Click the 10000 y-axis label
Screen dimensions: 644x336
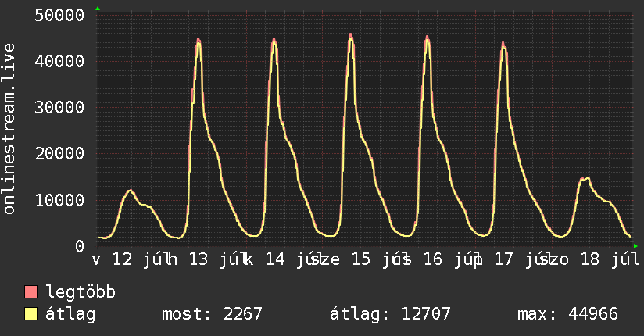(x=59, y=200)
